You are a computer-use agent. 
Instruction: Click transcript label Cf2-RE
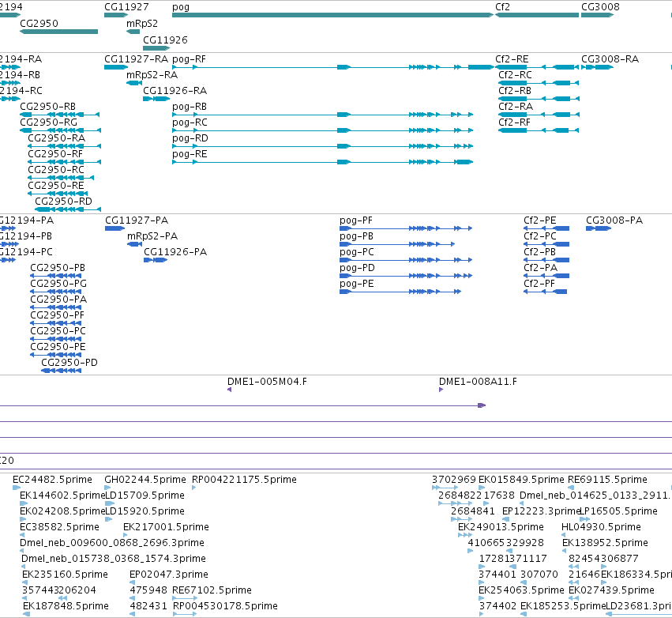pyautogui.click(x=512, y=59)
